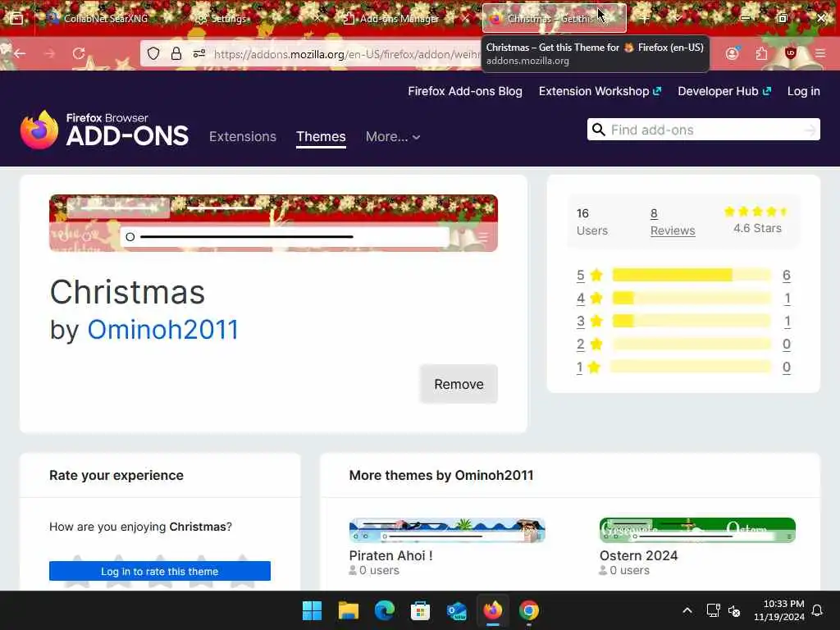Viewport: 840px width, 630px height.
Task: Remove the Christmas theme
Action: [x=459, y=384]
